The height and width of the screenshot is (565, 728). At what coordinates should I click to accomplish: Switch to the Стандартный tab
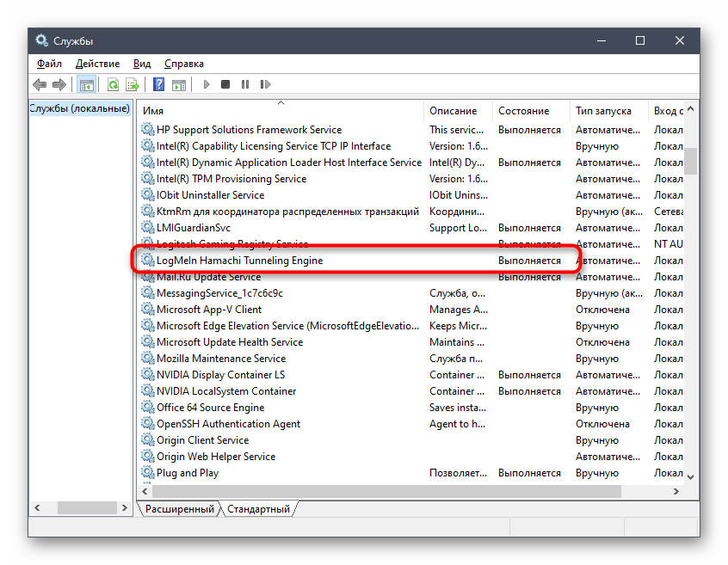[x=257, y=509]
